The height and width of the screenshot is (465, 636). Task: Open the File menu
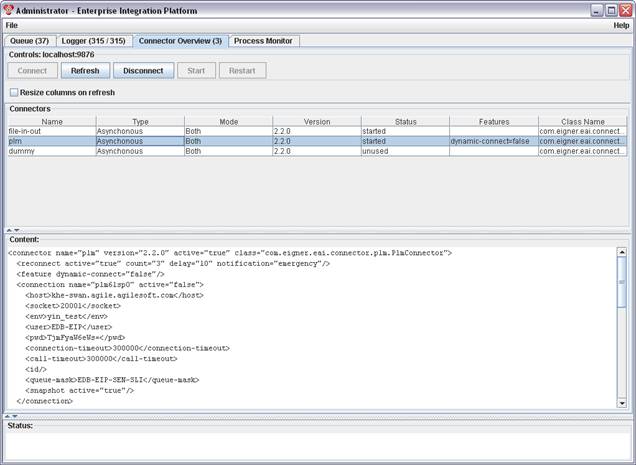(x=12, y=25)
